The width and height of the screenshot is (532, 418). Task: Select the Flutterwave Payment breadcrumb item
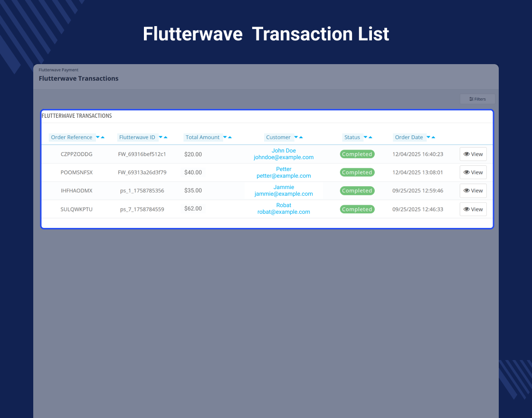[58, 69]
